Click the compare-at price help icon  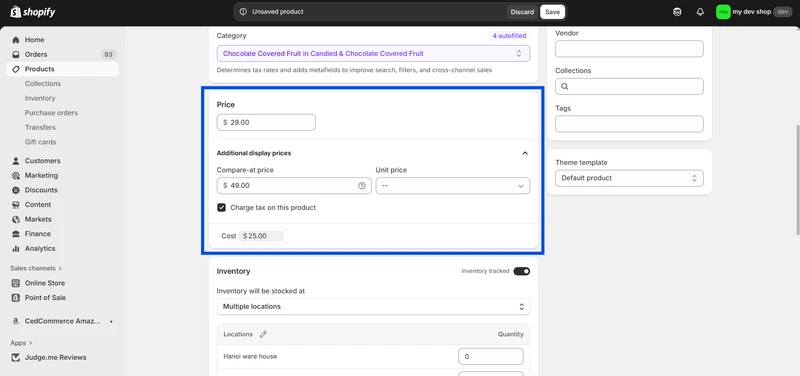[x=362, y=186]
